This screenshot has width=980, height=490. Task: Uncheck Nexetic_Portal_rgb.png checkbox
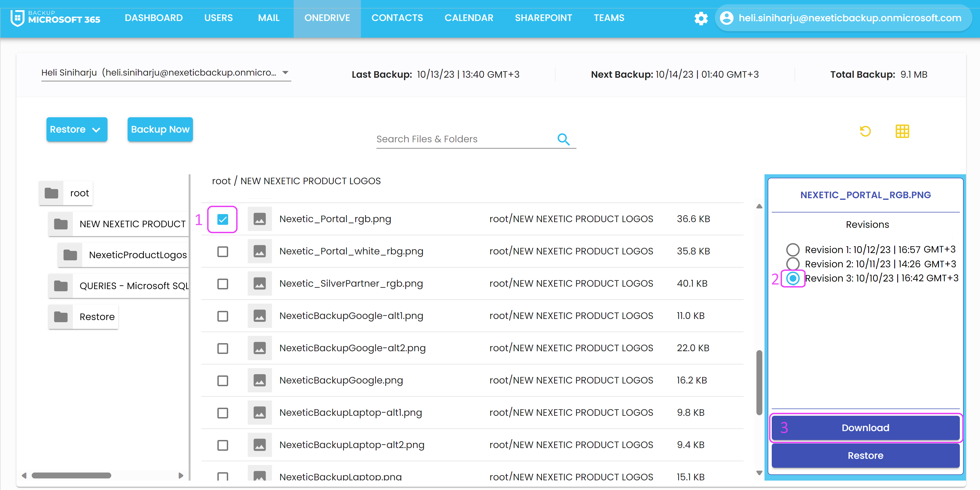point(222,219)
